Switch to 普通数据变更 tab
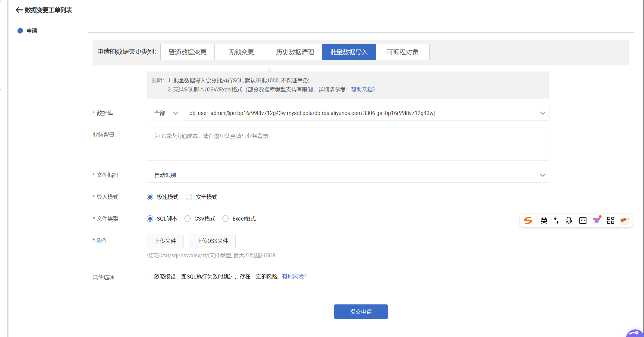Screen dimensions: 644x337 [x=187, y=52]
